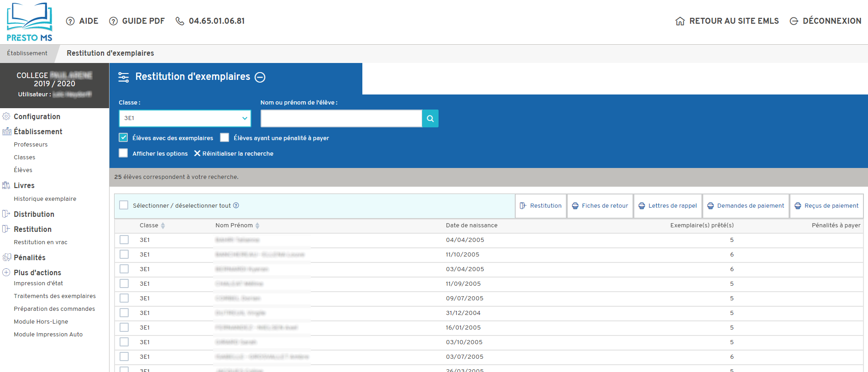
Task: Go to Historique exemplaire in the sidebar
Action: point(45,199)
